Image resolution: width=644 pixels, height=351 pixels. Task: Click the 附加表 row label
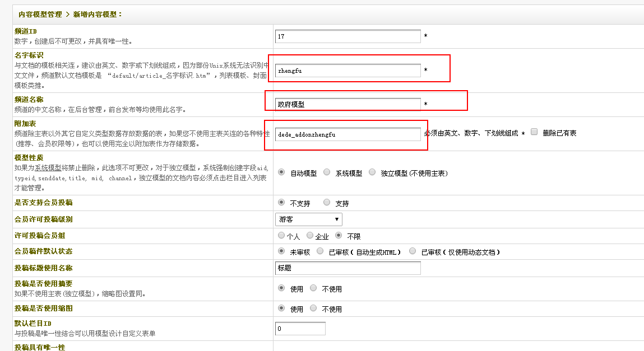pyautogui.click(x=25, y=123)
